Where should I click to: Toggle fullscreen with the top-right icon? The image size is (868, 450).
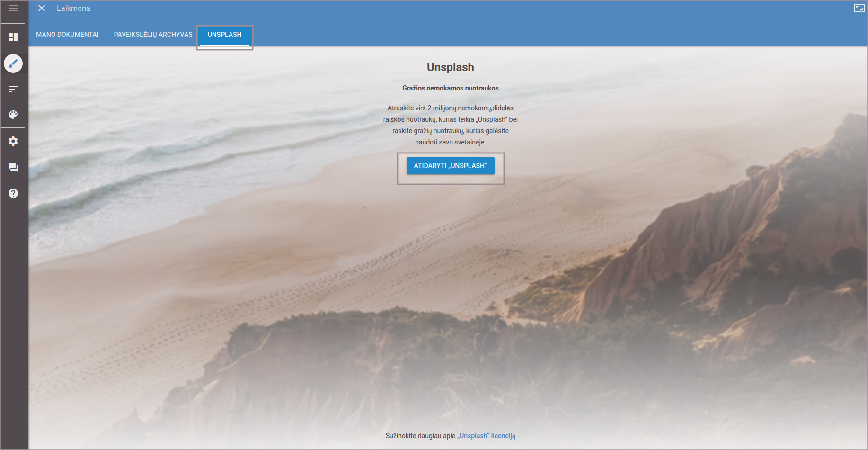pos(859,8)
